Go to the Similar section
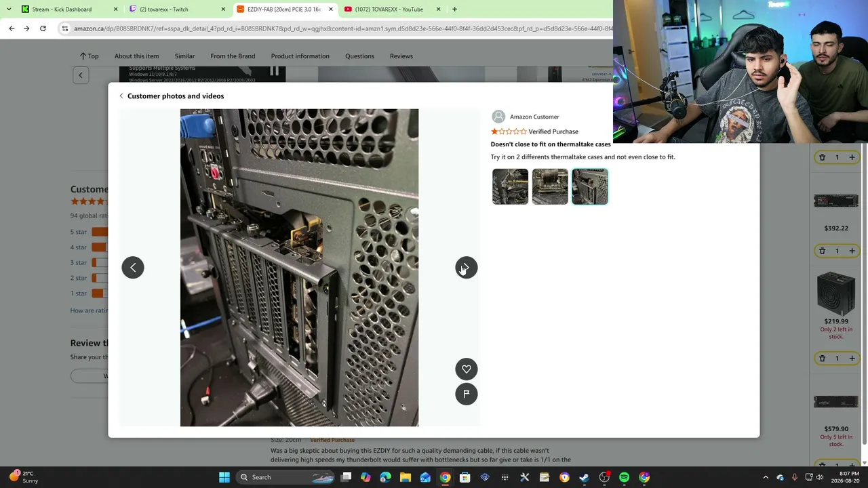The height and width of the screenshot is (488, 868). point(184,56)
